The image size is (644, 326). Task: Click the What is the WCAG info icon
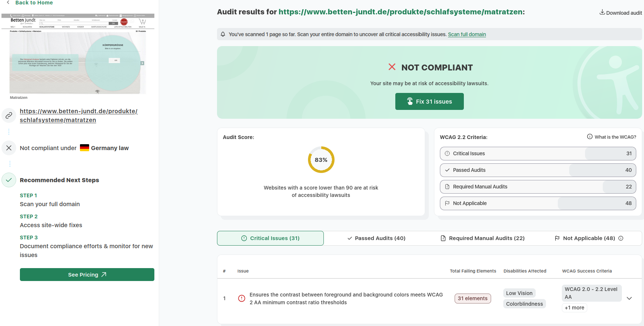589,137
